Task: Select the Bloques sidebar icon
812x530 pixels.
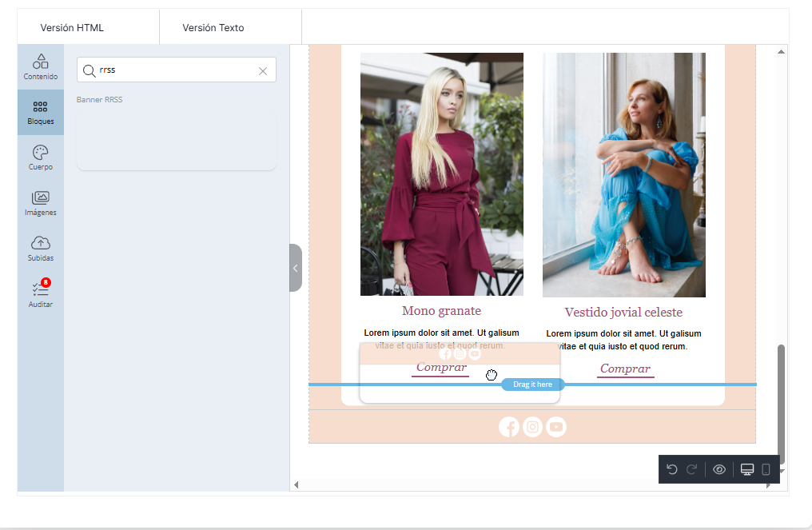Action: point(41,113)
